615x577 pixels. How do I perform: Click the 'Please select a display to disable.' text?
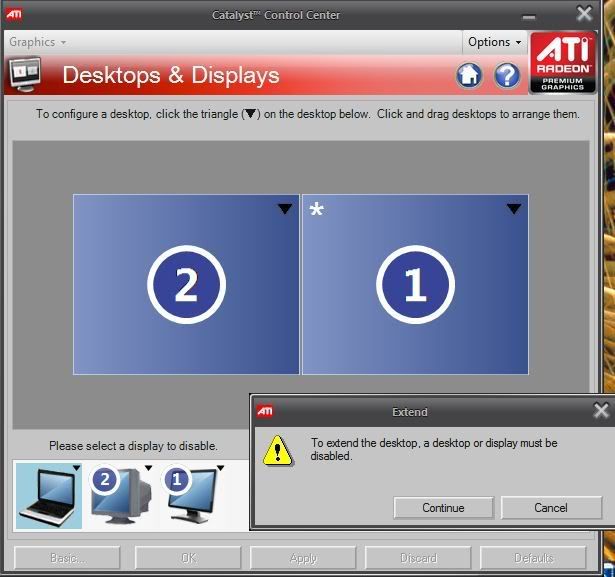(133, 446)
